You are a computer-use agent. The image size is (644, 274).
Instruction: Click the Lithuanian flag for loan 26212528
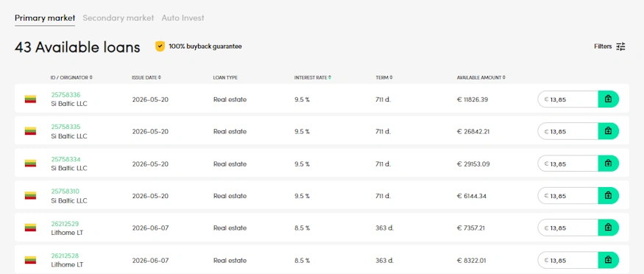(30, 260)
